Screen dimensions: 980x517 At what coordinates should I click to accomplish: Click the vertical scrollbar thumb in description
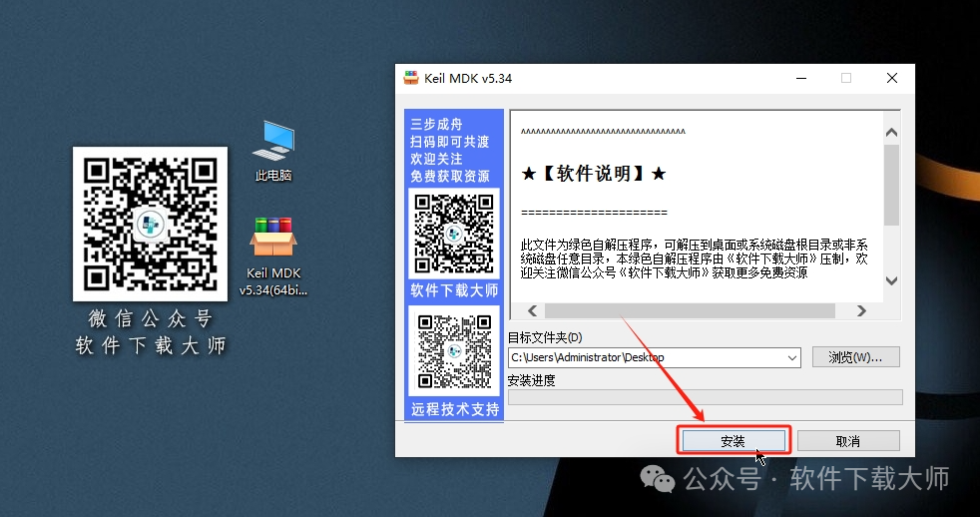point(892,185)
